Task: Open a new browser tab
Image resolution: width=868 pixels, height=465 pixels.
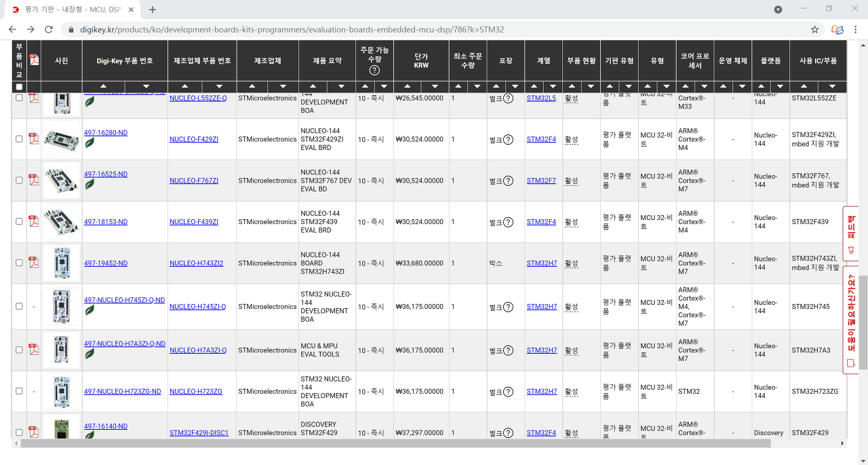Action: click(153, 10)
